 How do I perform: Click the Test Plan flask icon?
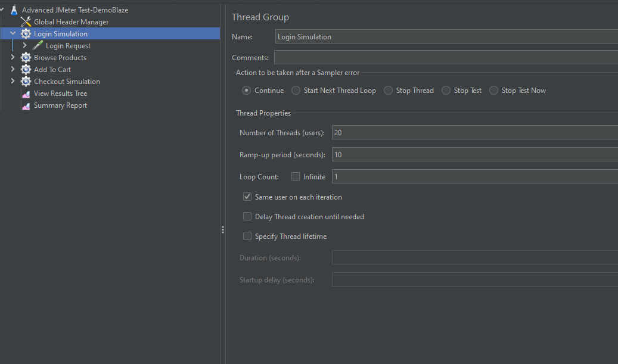[x=14, y=10]
